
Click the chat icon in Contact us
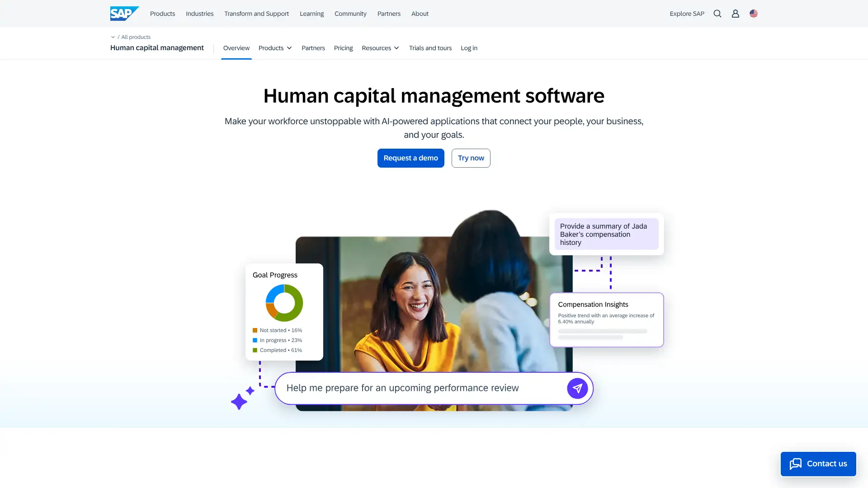click(796, 464)
